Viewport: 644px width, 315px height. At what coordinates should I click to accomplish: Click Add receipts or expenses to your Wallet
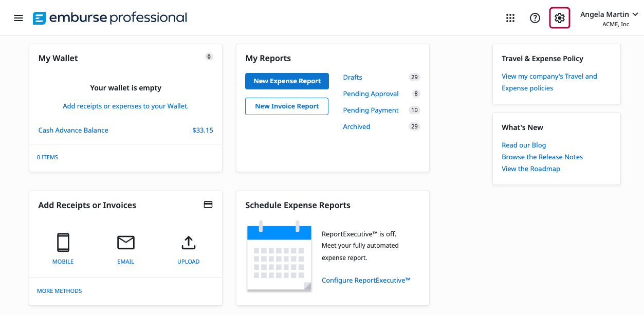coord(126,106)
